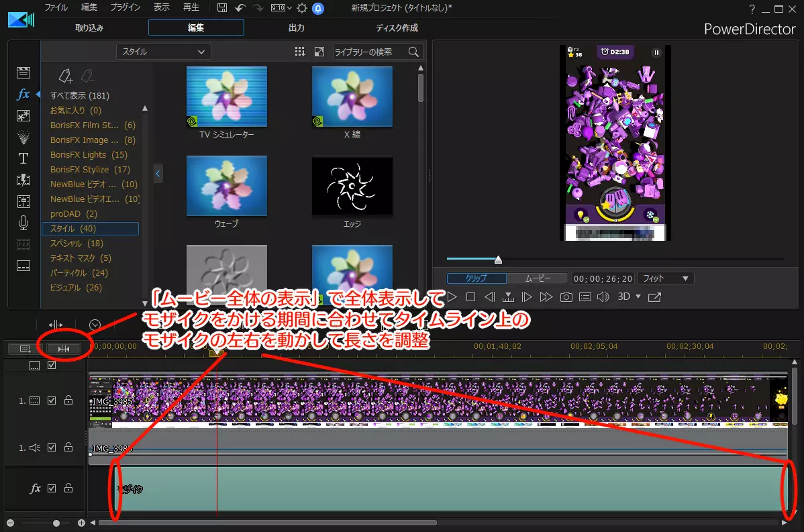The width and height of the screenshot is (804, 532).
Task: Open the preferences gear icon
Action: 302,8
